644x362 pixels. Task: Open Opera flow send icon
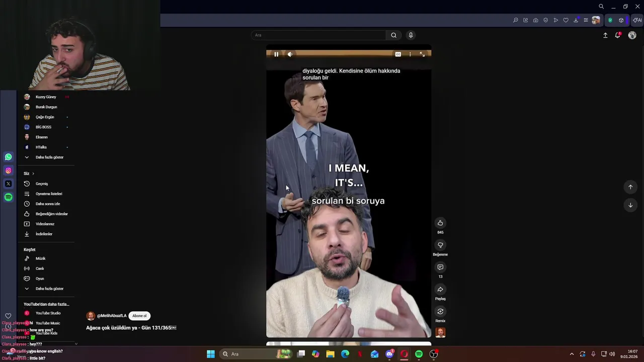(556, 20)
